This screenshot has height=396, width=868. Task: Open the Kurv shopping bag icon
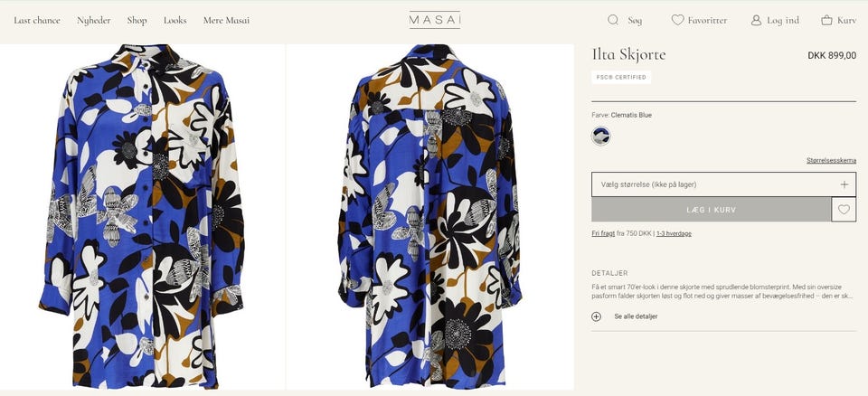pyautogui.click(x=826, y=20)
